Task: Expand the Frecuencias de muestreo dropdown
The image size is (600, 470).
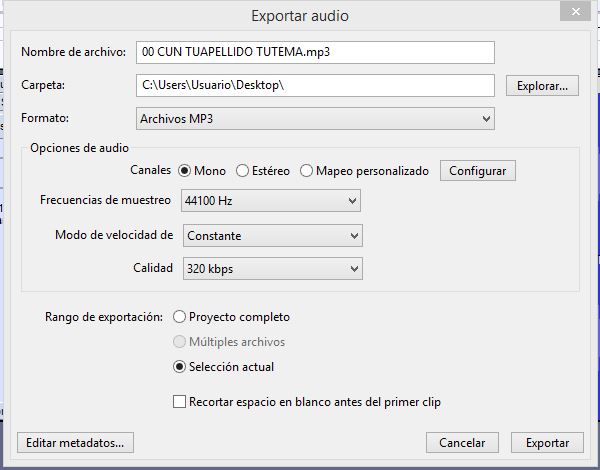Action: pos(270,201)
